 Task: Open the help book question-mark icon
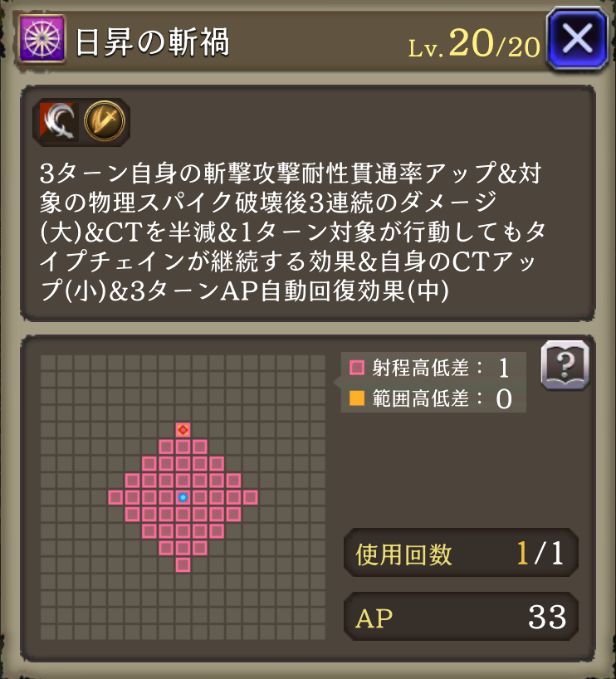565,365
